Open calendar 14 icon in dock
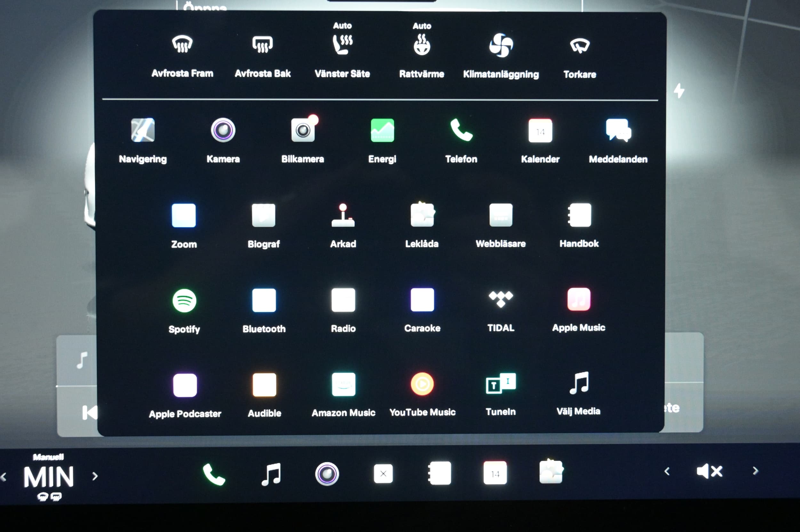The height and width of the screenshot is (532, 800). 495,472
